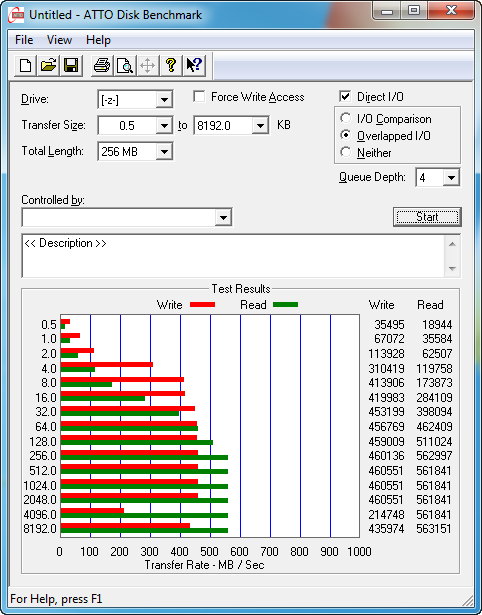Click the write value 435974
The height and width of the screenshot is (615, 482).
click(386, 529)
